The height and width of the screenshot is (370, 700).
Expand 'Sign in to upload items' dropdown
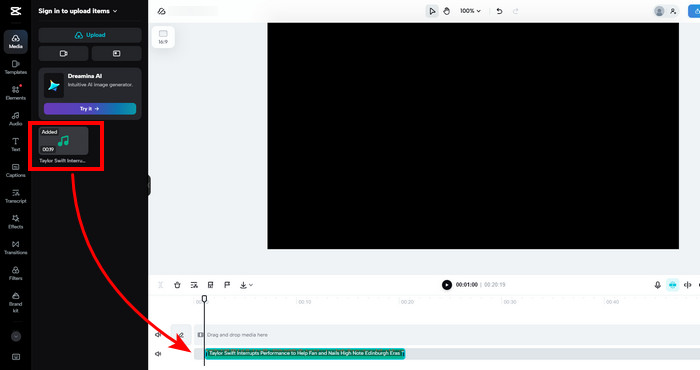tap(78, 11)
